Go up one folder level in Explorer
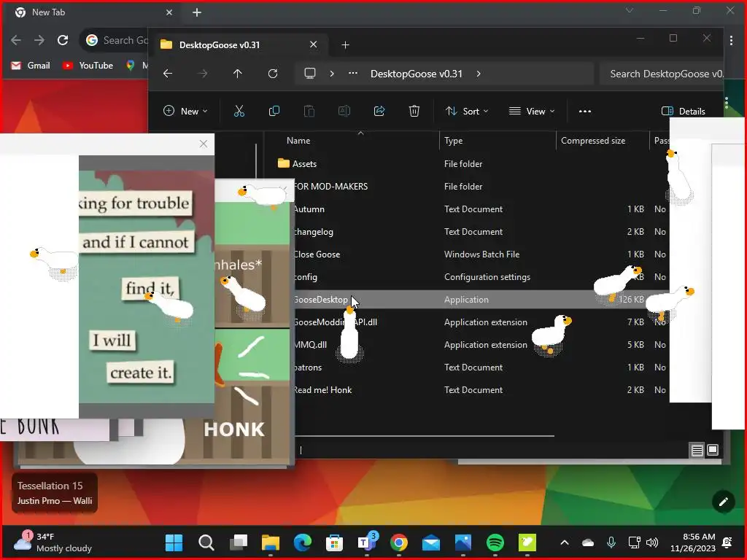 pos(238,74)
